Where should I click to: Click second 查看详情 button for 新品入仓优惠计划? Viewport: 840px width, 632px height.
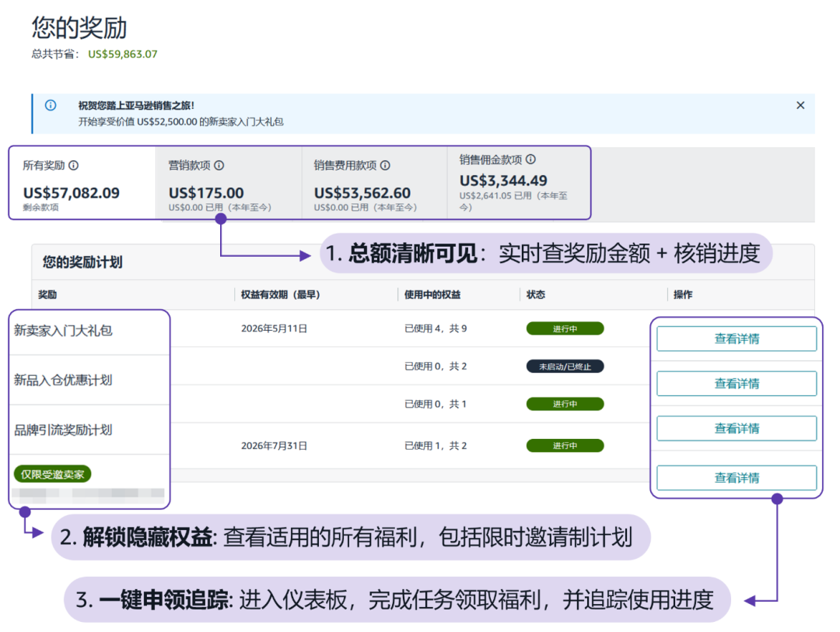pyautogui.click(x=737, y=384)
